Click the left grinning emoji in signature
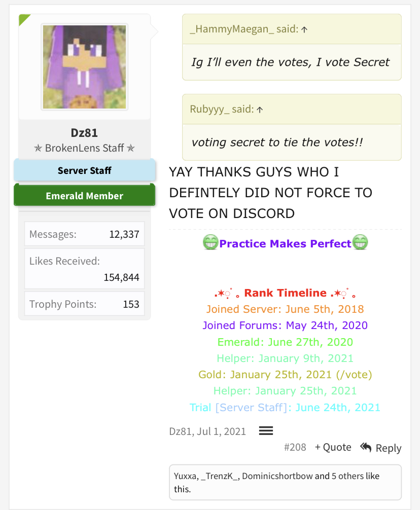This screenshot has height=510, width=420. click(x=211, y=242)
